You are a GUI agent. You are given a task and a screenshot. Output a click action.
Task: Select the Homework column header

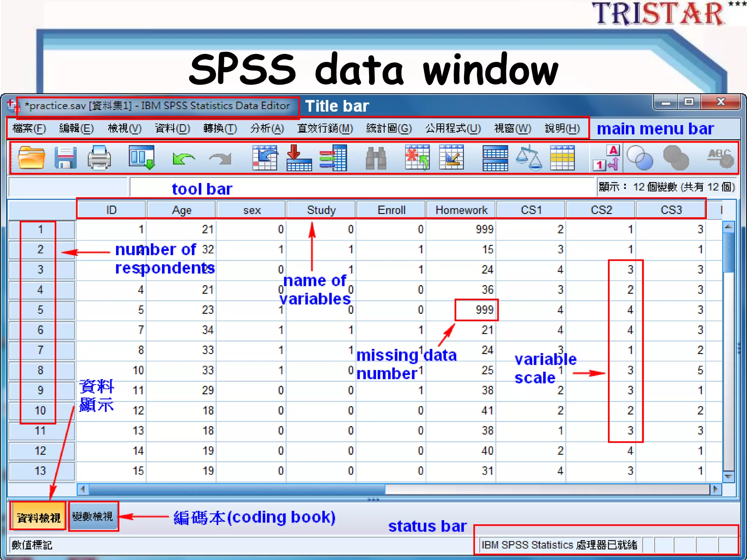(461, 210)
